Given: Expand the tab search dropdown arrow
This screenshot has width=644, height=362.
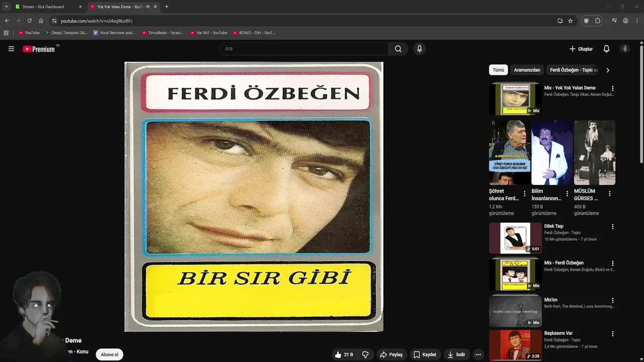Looking at the screenshot, I should (x=7, y=7).
